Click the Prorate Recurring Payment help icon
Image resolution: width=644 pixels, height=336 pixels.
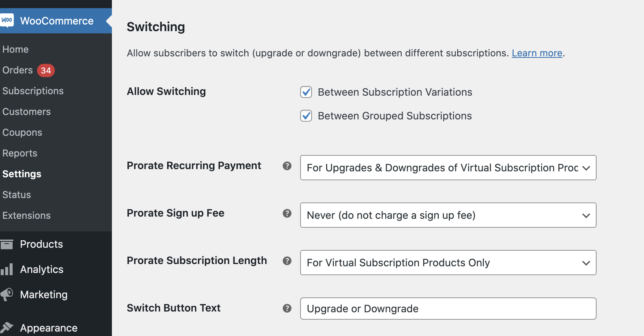point(287,167)
